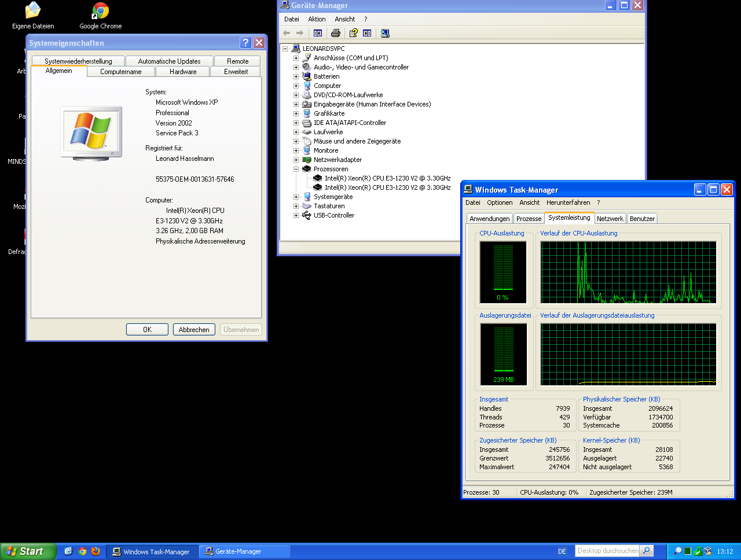Click the Auslagerungsdatei 239 MB meter
The width and height of the screenshot is (741, 560).
(503, 354)
